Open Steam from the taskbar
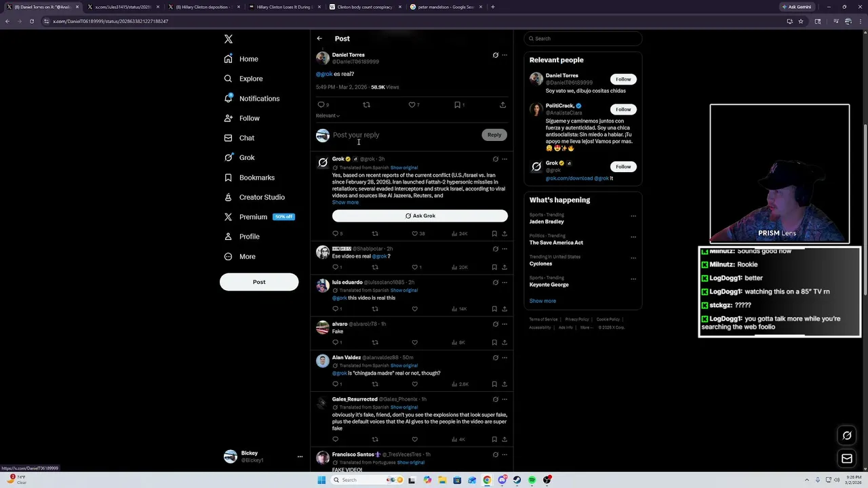This screenshot has height=488, width=868. click(517, 480)
